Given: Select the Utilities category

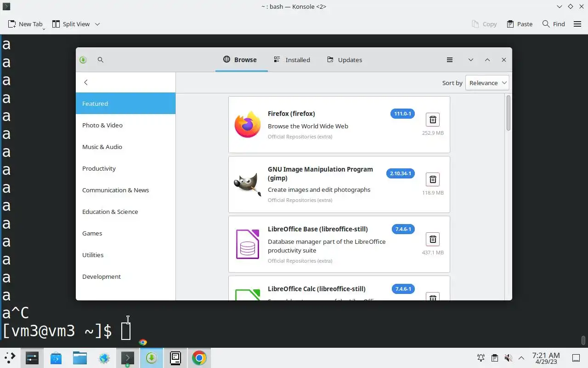Looking at the screenshot, I should click(x=125, y=255).
